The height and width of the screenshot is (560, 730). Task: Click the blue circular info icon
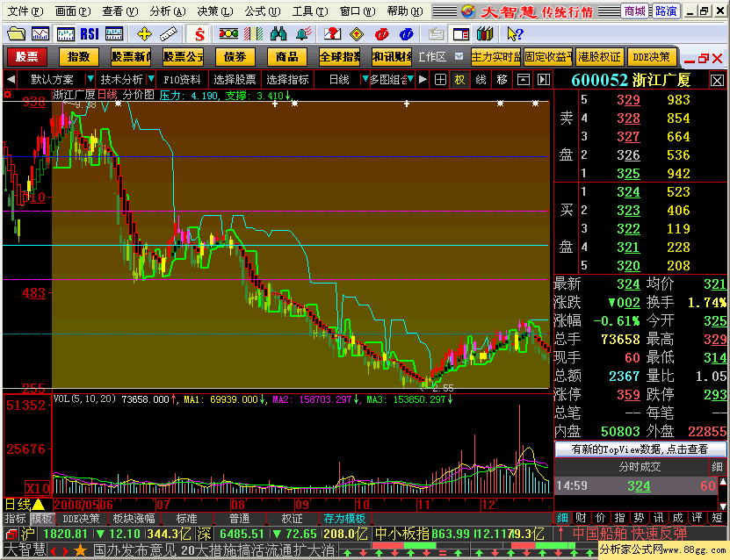[407, 34]
